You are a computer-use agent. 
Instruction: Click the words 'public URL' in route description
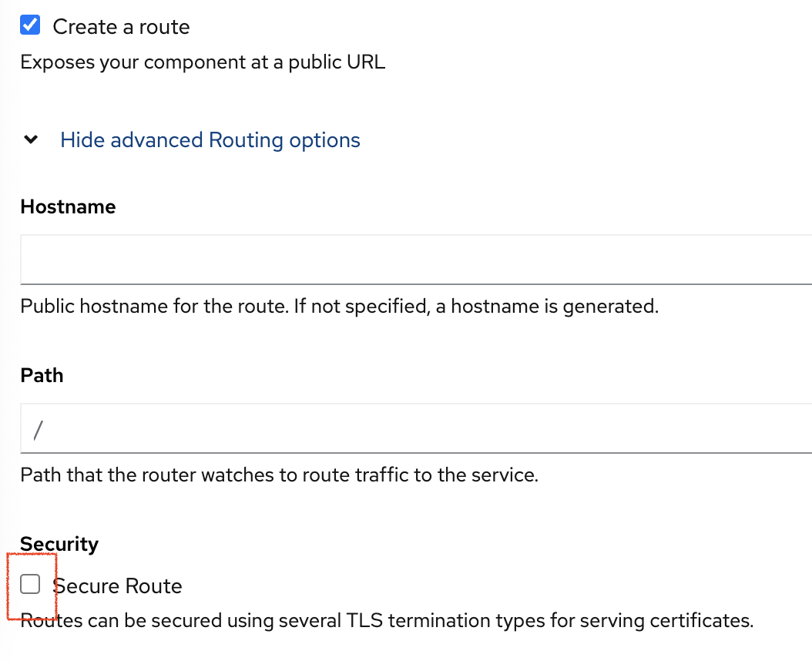pos(337,62)
